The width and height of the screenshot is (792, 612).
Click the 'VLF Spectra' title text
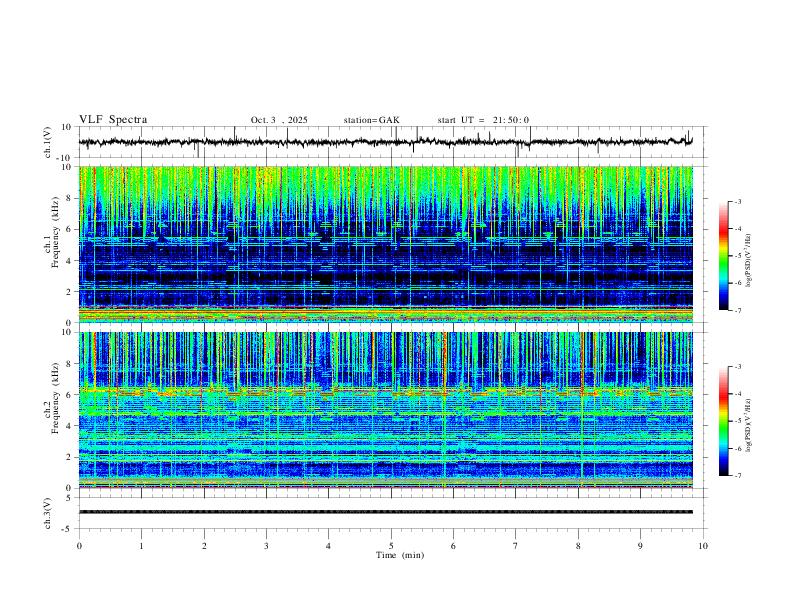pos(113,120)
